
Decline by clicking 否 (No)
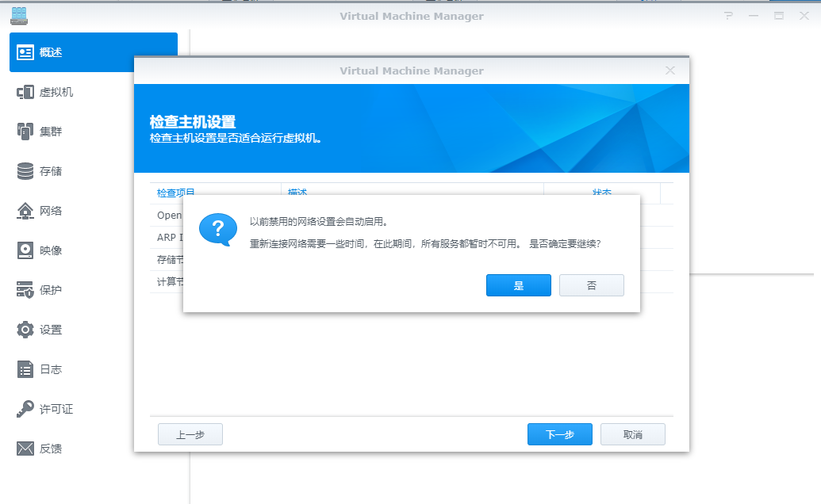591,284
